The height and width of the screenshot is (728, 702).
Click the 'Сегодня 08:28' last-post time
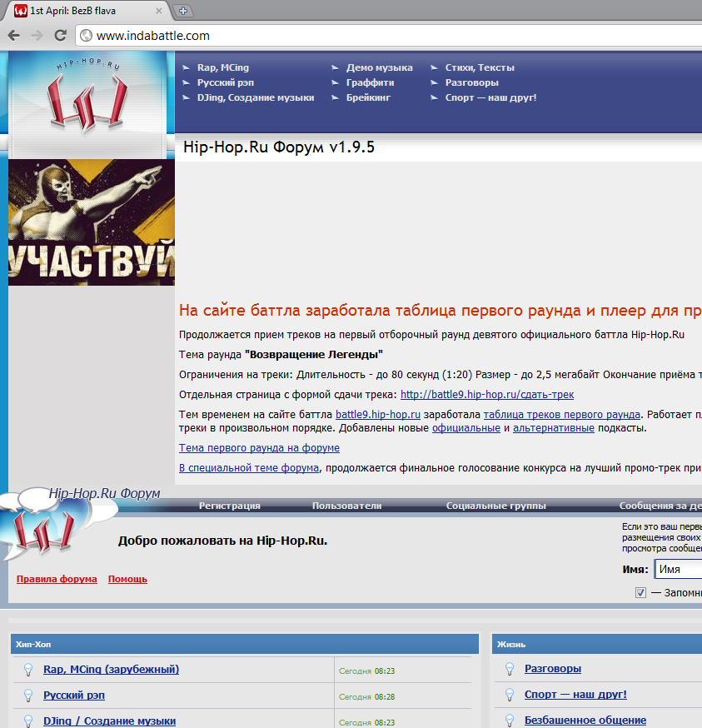pos(366,697)
